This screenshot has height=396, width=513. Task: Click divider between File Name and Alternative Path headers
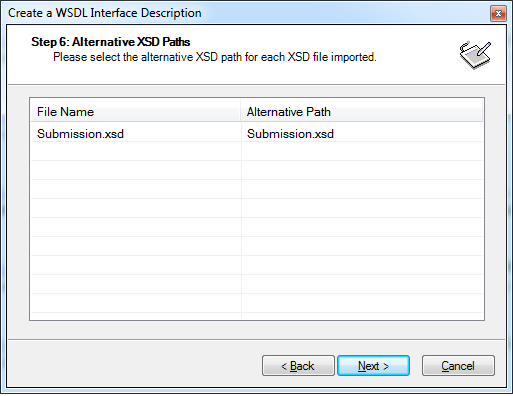241,111
